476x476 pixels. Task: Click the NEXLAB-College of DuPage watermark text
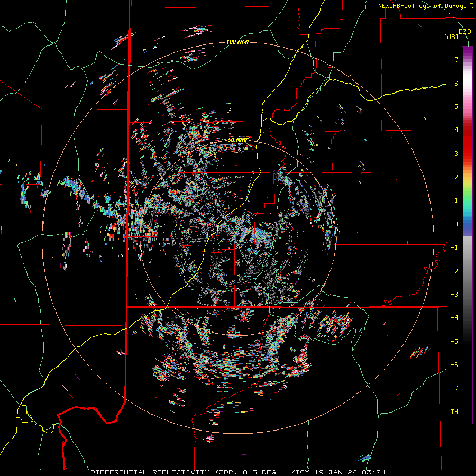tap(426, 6)
